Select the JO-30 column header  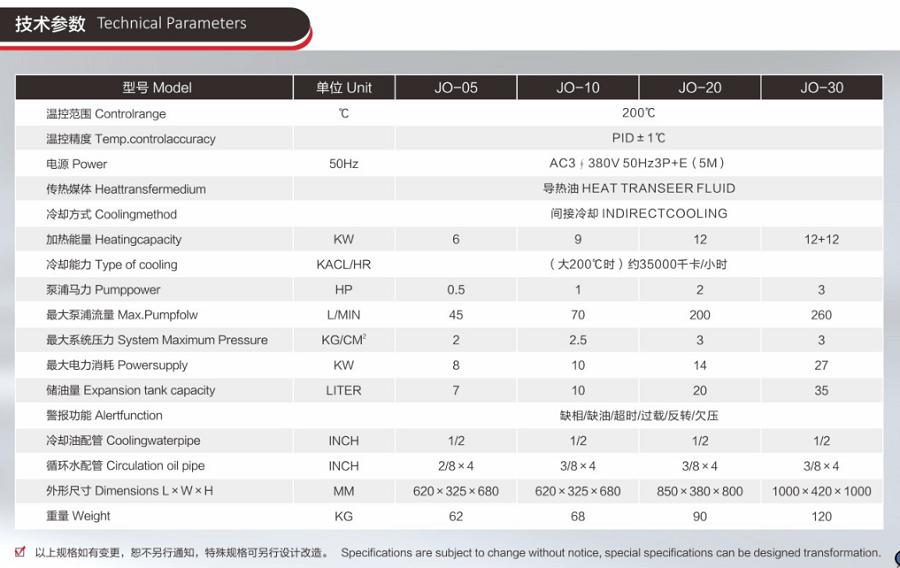tap(821, 88)
